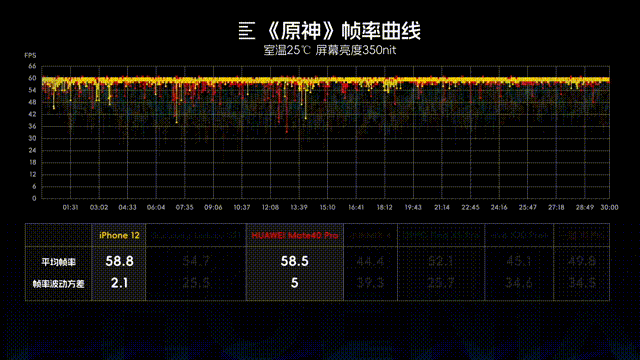Click the dimmed 34.6 variance cell
The image size is (640, 360).
coord(519,283)
